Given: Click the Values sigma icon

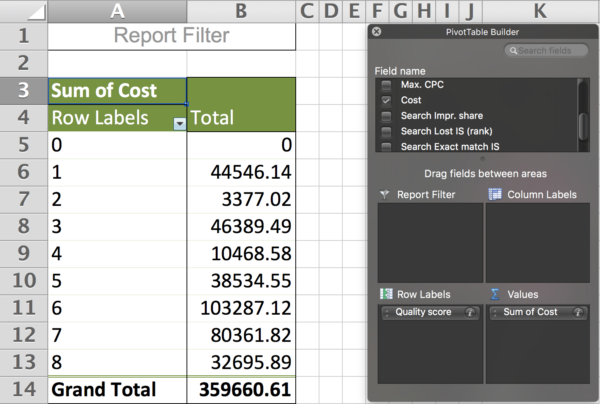Looking at the screenshot, I should (x=495, y=294).
